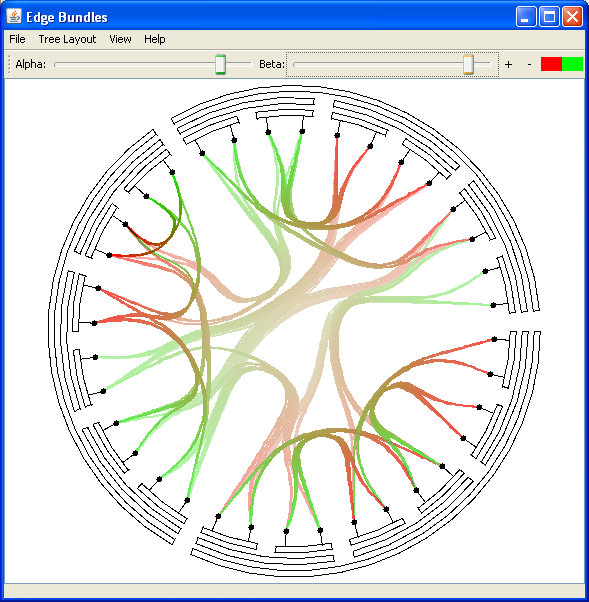
Task: Click the minus zoom-out button
Action: pos(529,64)
